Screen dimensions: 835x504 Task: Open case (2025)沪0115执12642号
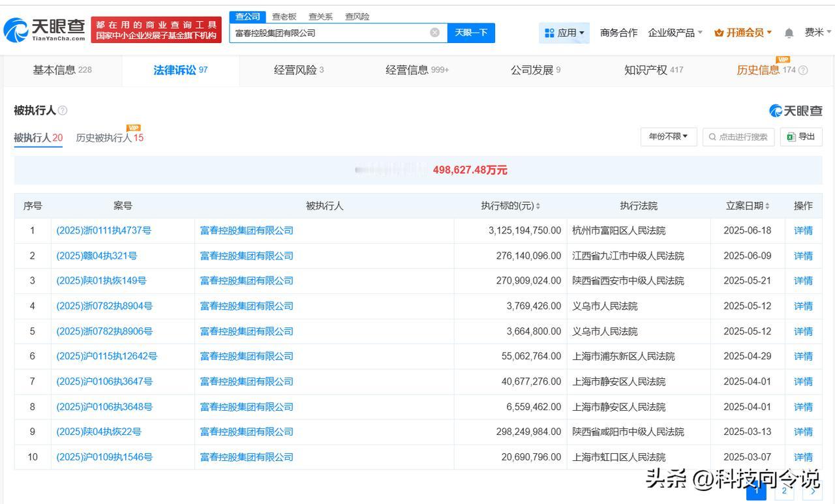[x=106, y=356]
